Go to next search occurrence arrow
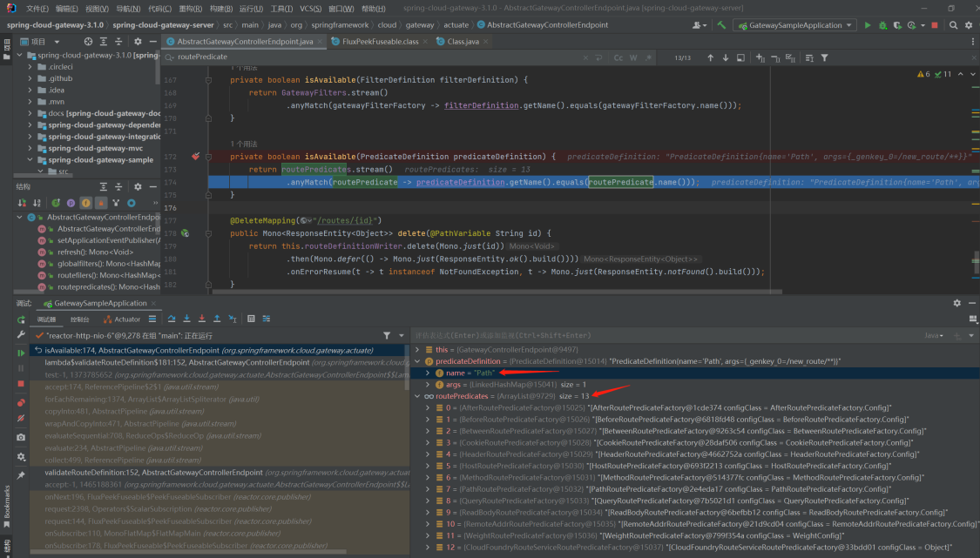This screenshot has height=558, width=980. click(x=725, y=57)
